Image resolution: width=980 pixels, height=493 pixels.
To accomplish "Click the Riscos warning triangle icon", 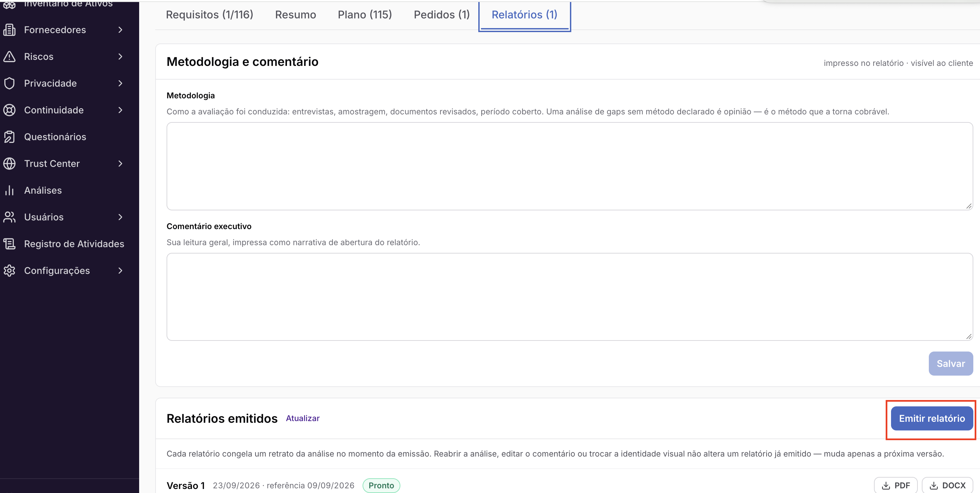I will (x=9, y=56).
